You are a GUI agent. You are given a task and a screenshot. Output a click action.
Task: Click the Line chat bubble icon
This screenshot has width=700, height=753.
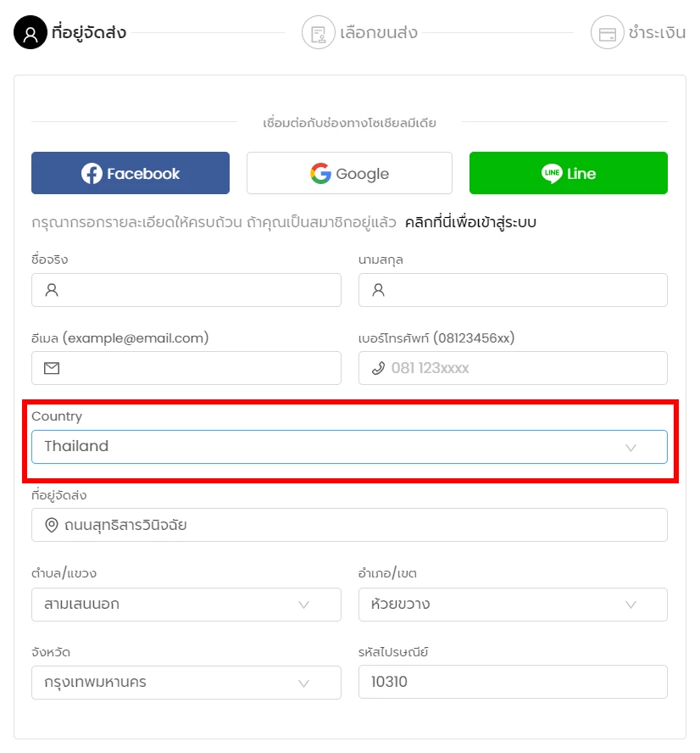pos(552,173)
